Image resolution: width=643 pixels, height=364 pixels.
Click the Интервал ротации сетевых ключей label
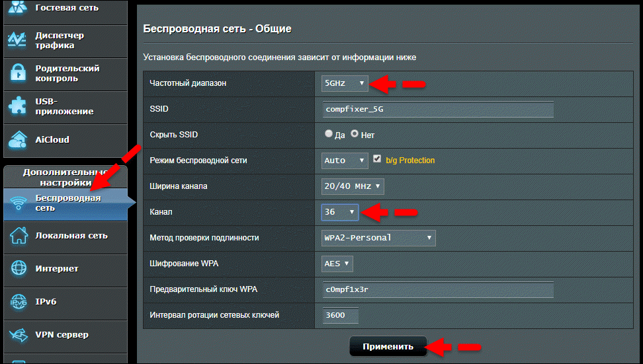coord(214,315)
